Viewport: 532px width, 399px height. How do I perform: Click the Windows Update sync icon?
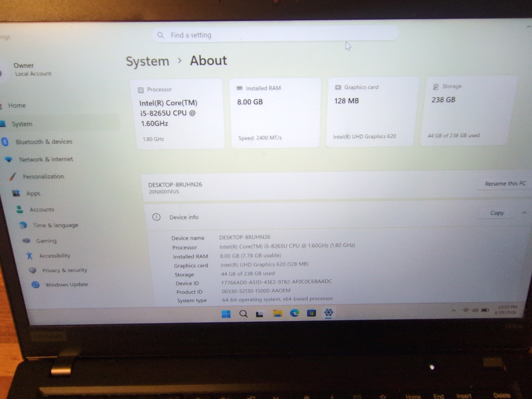coord(36,285)
